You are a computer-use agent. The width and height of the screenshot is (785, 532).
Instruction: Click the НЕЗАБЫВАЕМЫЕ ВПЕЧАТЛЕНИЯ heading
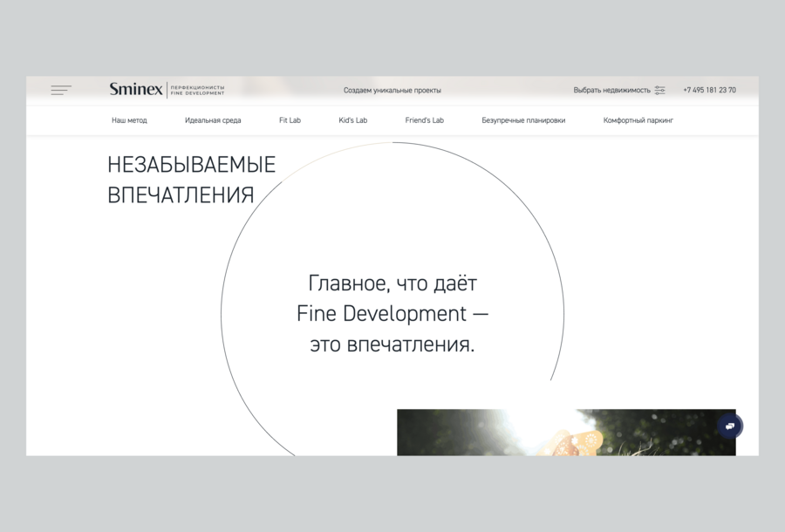click(191, 180)
